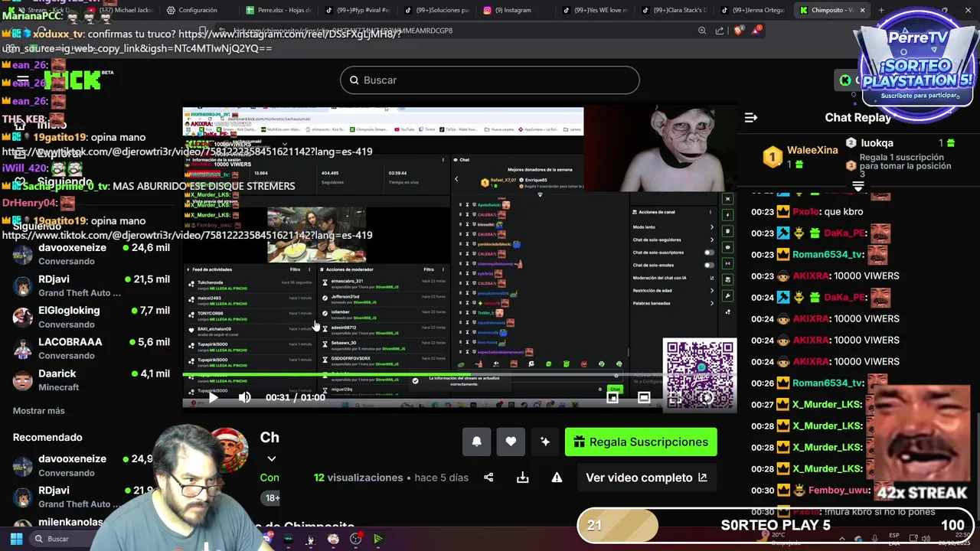Viewport: 980px width, 551px height.
Task: Close the Chimposito browser tab
Action: [x=863, y=10]
